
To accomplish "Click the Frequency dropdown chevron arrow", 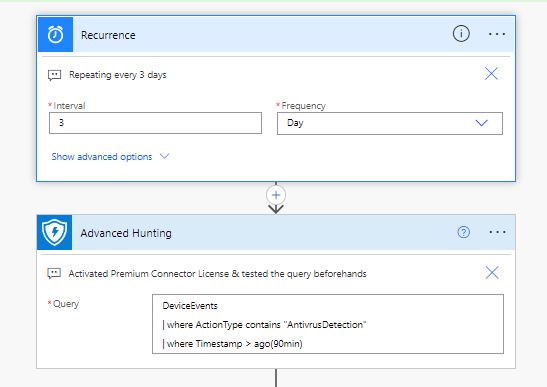I will [481, 123].
